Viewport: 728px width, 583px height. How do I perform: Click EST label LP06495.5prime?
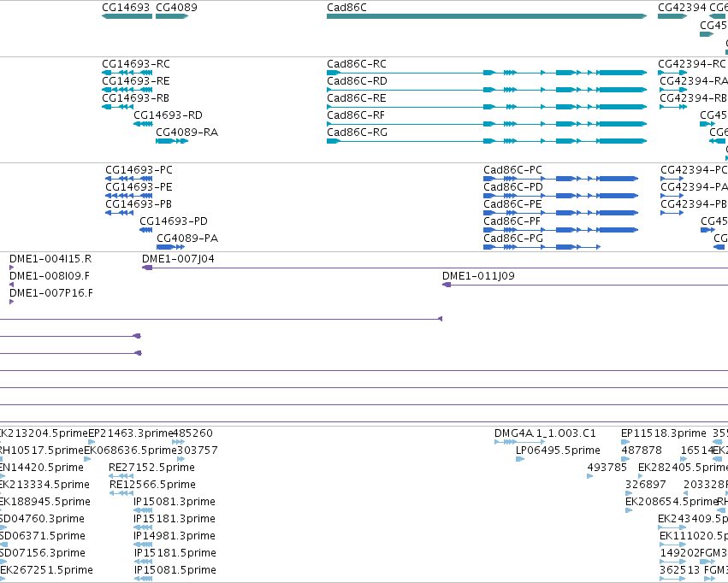coord(558,450)
